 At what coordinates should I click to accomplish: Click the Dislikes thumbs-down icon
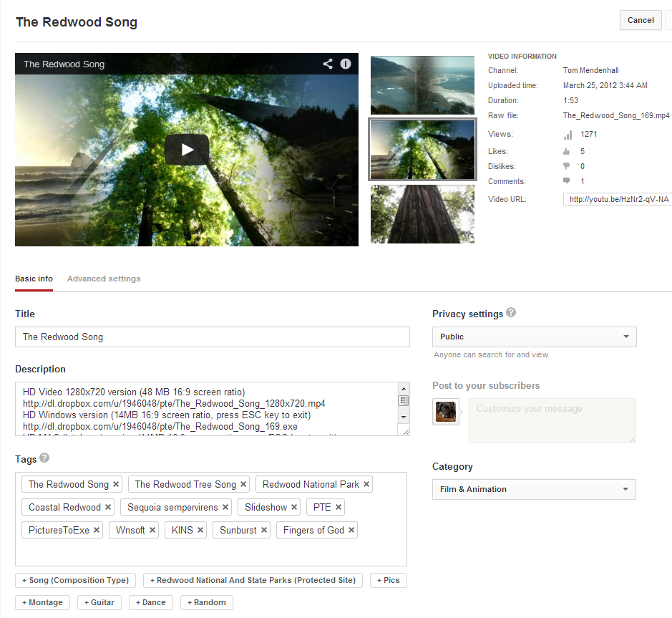[x=567, y=166]
